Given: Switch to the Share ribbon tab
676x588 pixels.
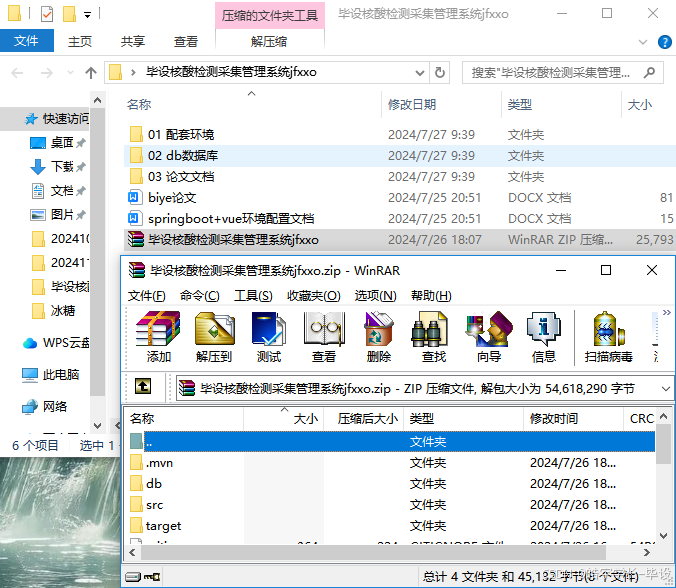Looking at the screenshot, I should coord(133,41).
